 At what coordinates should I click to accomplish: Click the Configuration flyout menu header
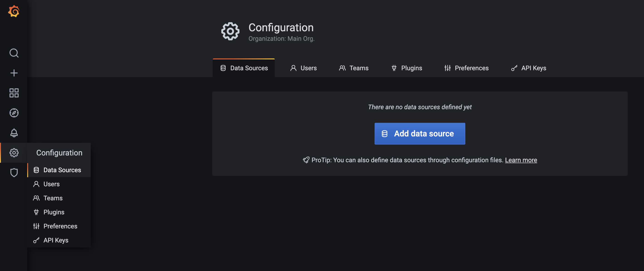click(x=59, y=153)
